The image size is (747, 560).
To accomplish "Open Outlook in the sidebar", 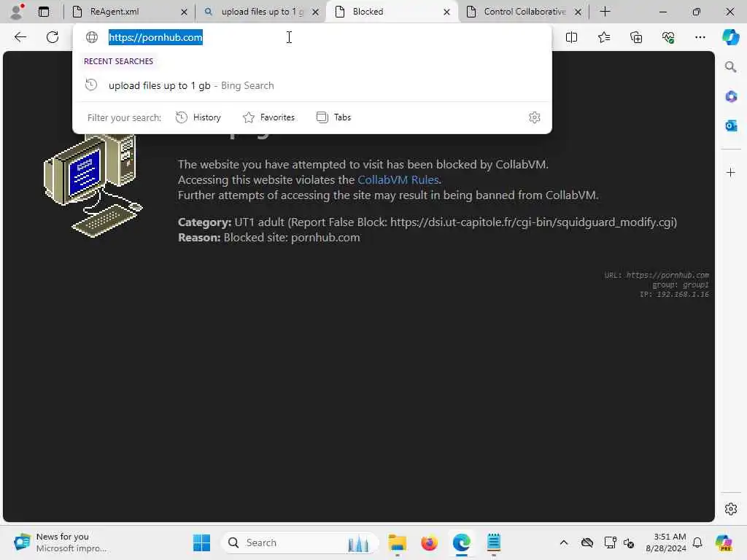I will [731, 125].
